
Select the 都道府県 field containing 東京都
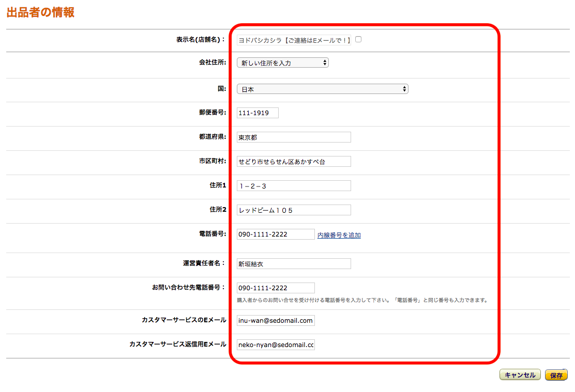[293, 137]
